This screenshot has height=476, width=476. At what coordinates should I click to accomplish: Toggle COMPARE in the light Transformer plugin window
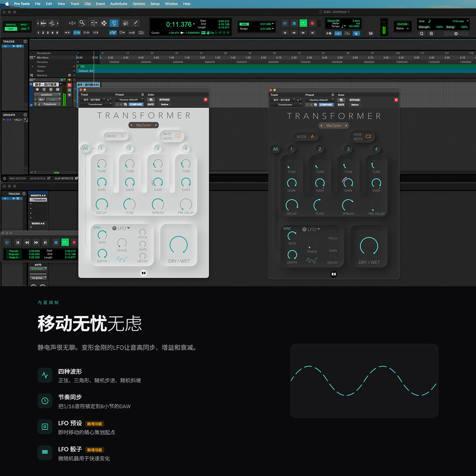pos(136,104)
